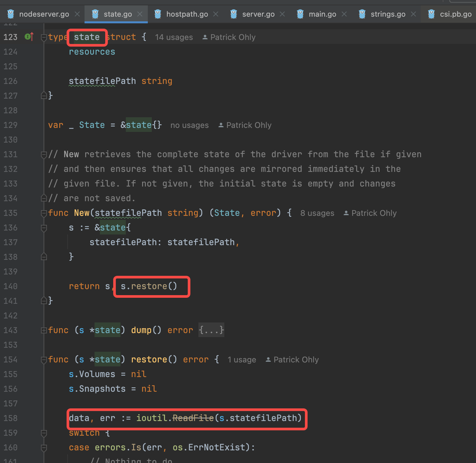
Task: Click author Patrick Ohly on line 135
Action: click(x=374, y=213)
